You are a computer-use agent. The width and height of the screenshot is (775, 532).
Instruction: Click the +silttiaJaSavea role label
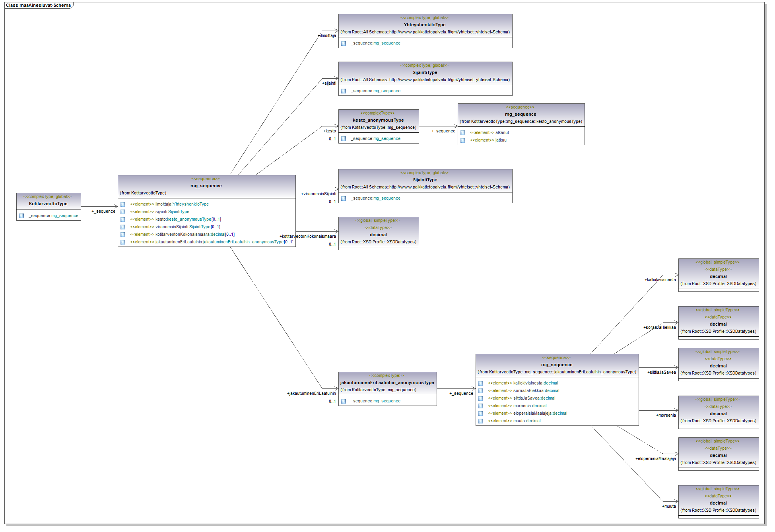click(x=662, y=372)
